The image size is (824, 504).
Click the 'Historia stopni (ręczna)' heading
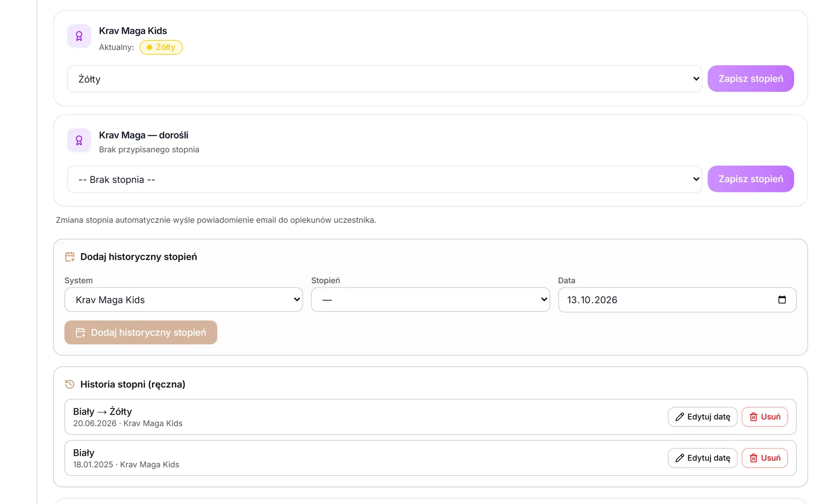tap(133, 384)
